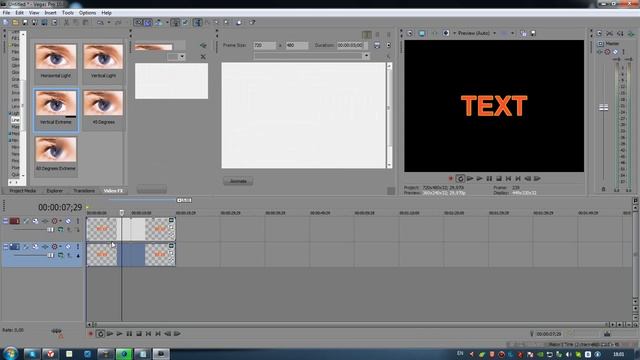Screen dimensions: 640x360
Task: Toggle Loop Playback in the timeline transport
Action: pyautogui.click(x=100, y=333)
